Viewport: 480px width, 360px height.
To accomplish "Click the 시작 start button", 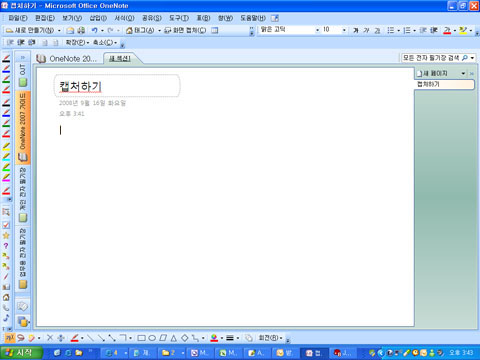I will coord(22,353).
